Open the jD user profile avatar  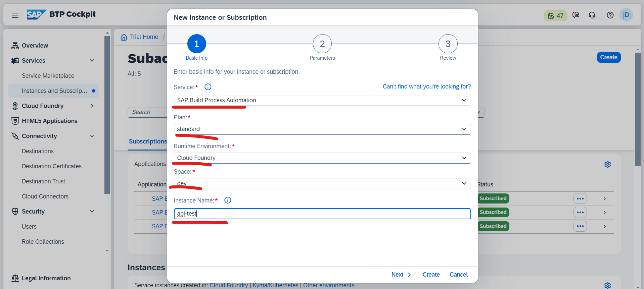626,15
